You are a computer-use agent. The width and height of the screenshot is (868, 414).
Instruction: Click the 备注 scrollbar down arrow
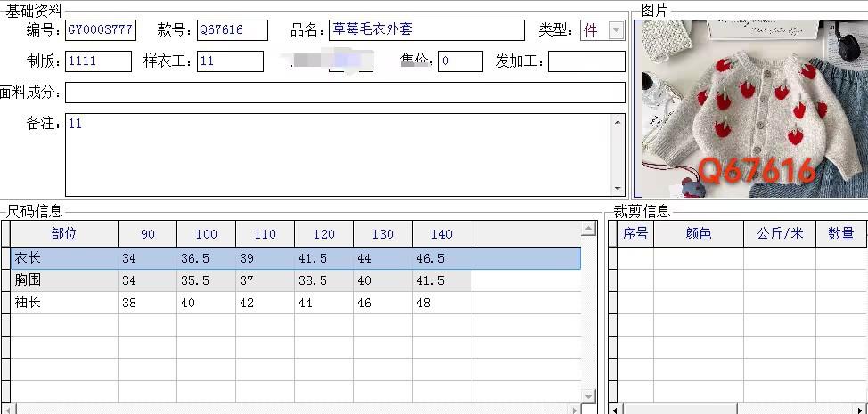(x=618, y=189)
